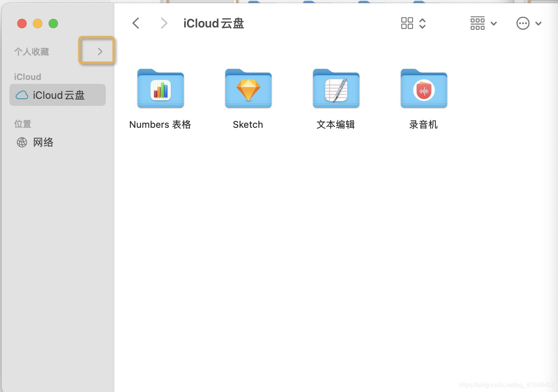558x392 pixels.
Task: Select the Numbers 表格 folder icon
Action: pos(160,89)
